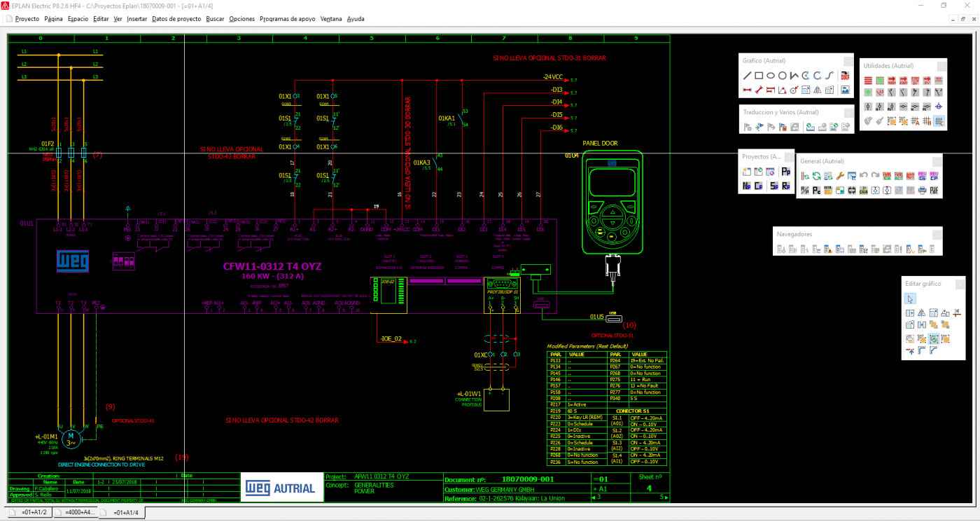Open the Editar menu

coord(101,19)
